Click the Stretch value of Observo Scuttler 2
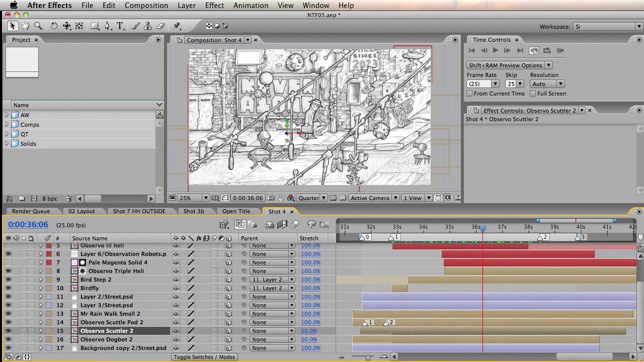Screen dimensions: 644x362 coord(309,331)
